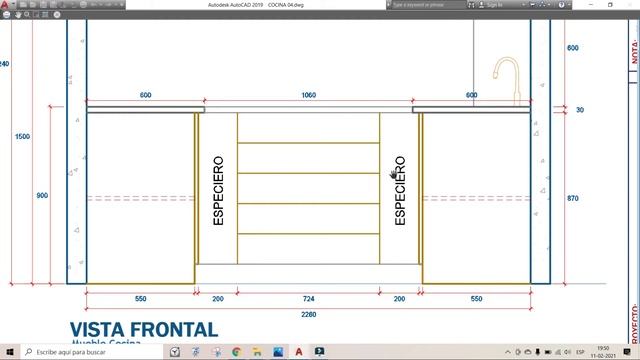The height and width of the screenshot is (360, 640).
Task: Click the round icon right of the zoom tools
Action: pyautogui.click(x=57, y=15)
